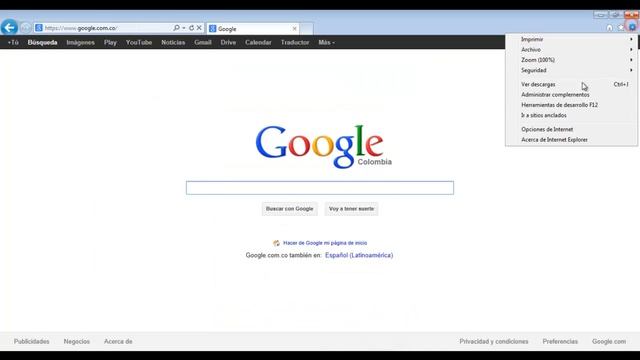
Task: Open the Seguridad submenu
Action: [x=571, y=70]
